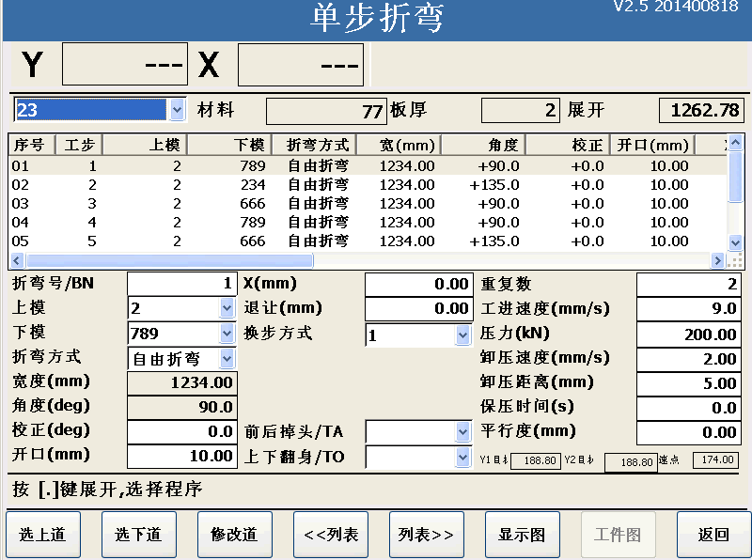
Task: Open the program number dropdown showing 23
Action: 177,110
